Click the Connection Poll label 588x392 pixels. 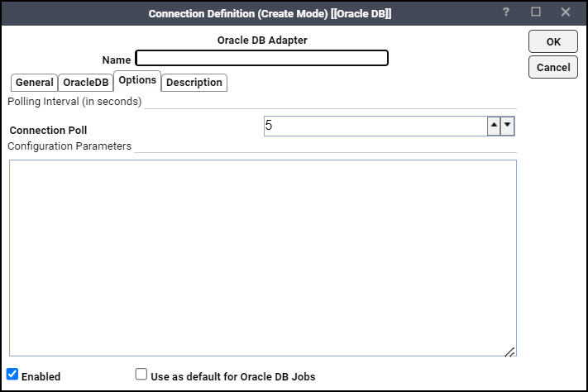[48, 130]
